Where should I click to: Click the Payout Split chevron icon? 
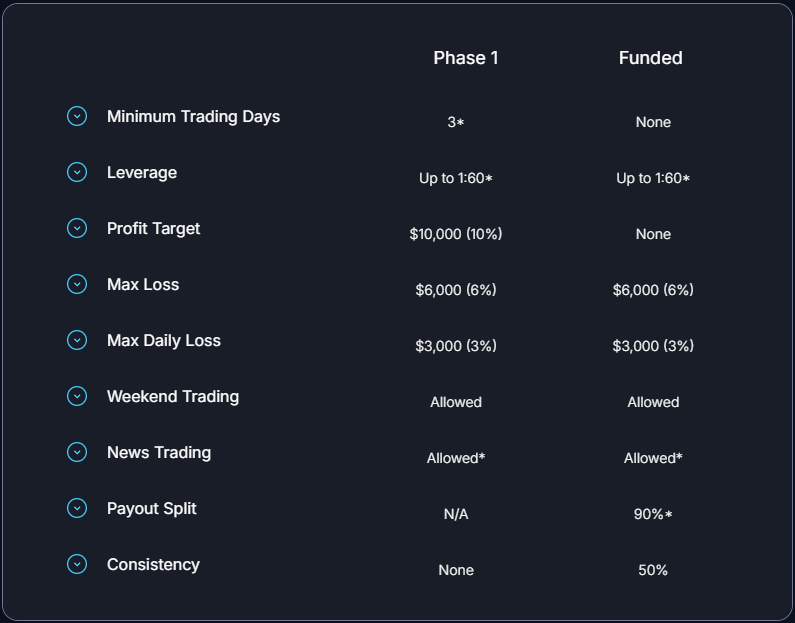click(77, 508)
